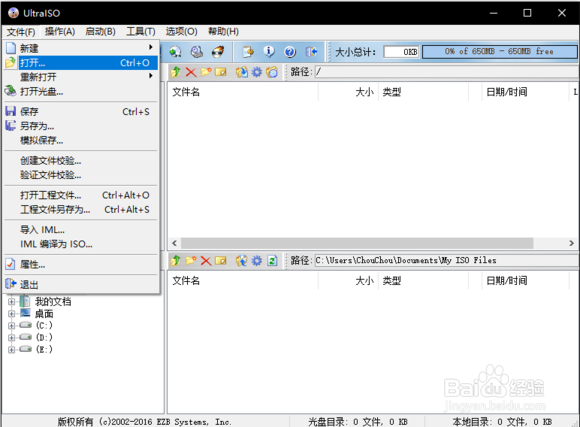Screen dimensions: 580x427
Task: Choose 打开工程文件... menu entry
Action: click(81, 195)
